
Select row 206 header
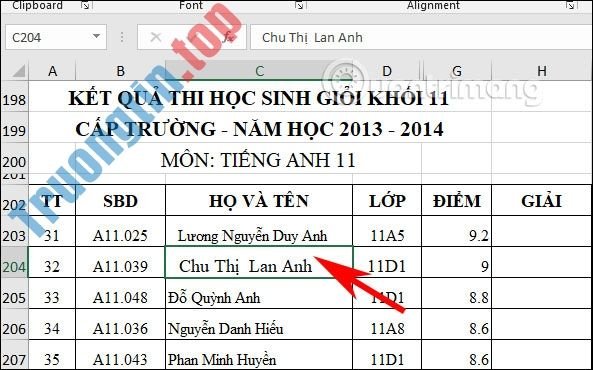click(x=14, y=325)
